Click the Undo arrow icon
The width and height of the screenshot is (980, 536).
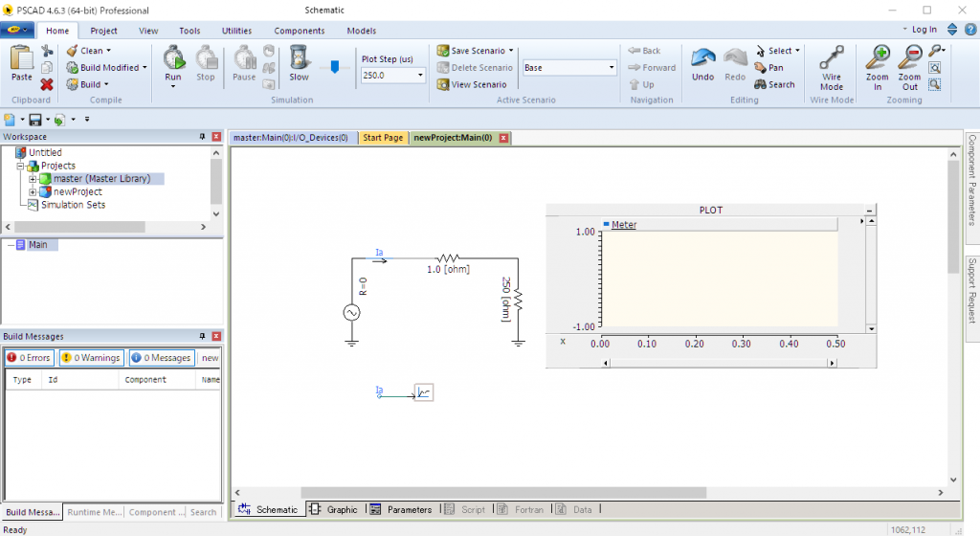[x=703, y=59]
